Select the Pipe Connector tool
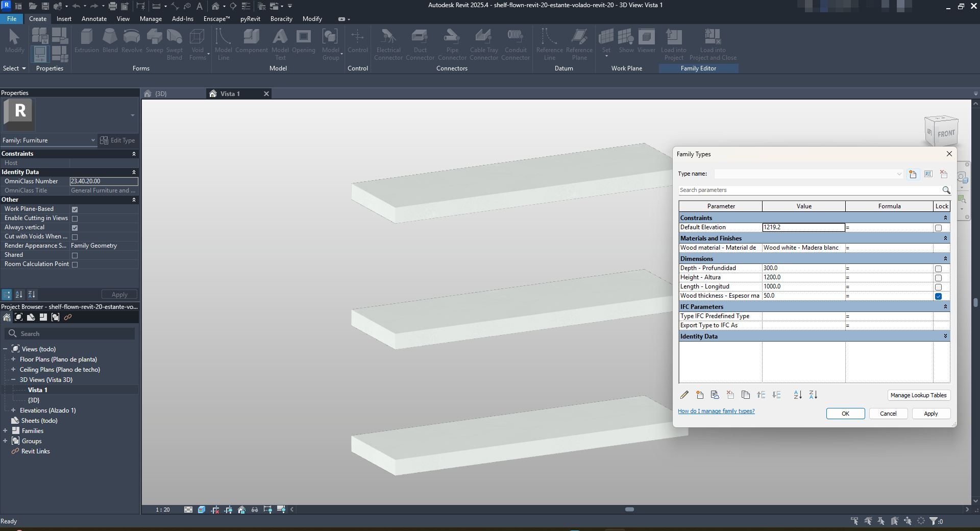980x531 pixels. click(452, 44)
